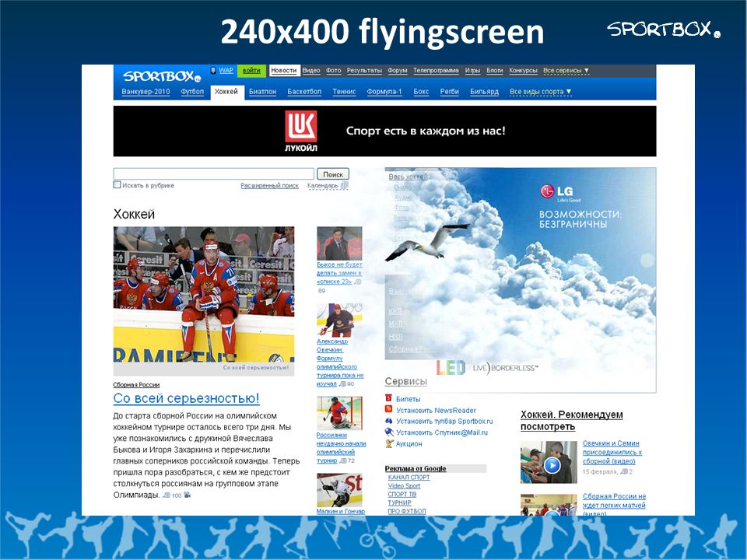Image resolution: width=747 pixels, height=560 pixels.
Task: Click the Lukoil logo banner
Action: pos(301,131)
